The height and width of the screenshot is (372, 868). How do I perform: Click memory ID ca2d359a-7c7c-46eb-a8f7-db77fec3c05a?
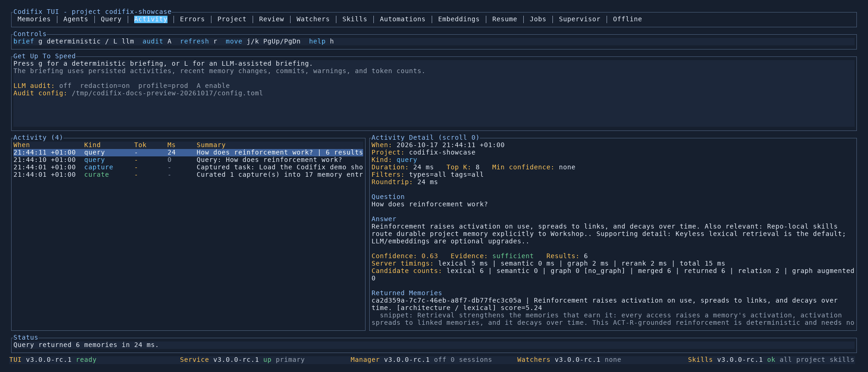[446, 300]
